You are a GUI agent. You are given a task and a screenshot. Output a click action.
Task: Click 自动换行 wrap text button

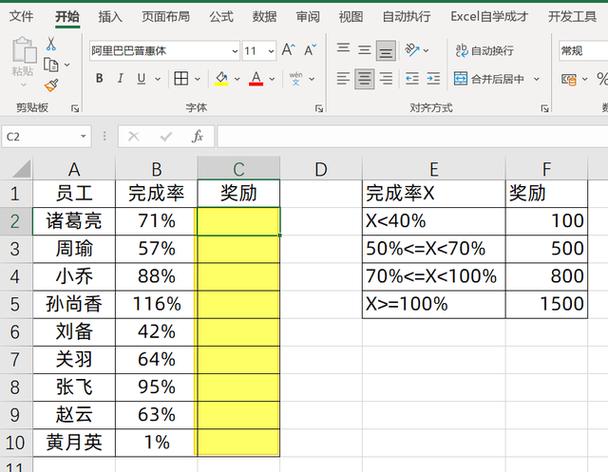tap(485, 50)
